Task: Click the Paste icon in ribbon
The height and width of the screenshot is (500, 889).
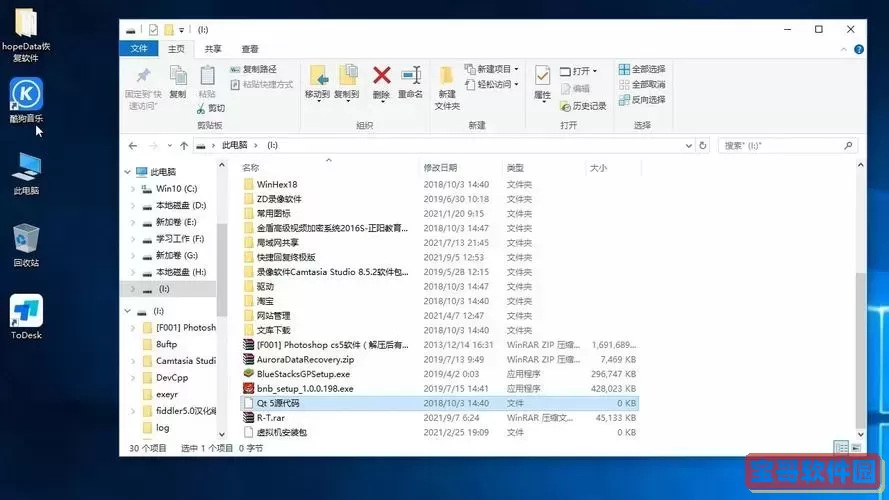Action: pos(207,76)
